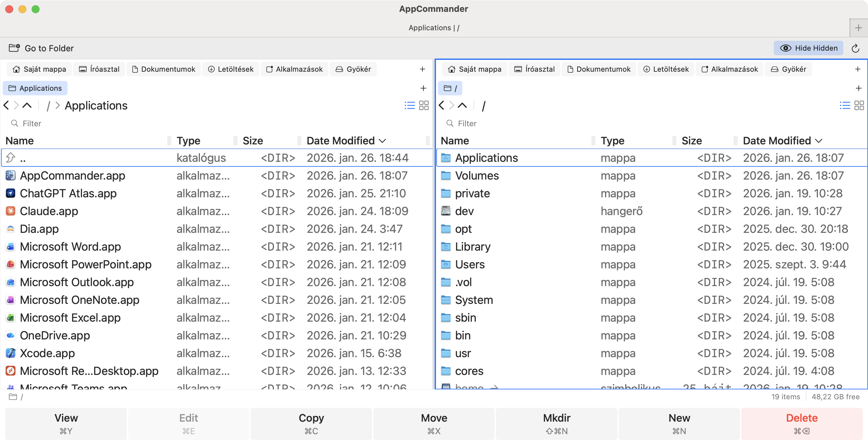Refresh the file listing
The height and width of the screenshot is (444, 868).
(856, 48)
